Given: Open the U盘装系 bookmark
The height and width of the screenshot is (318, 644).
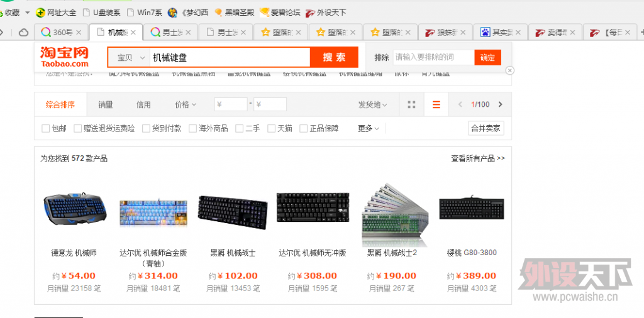Looking at the screenshot, I should (101, 13).
